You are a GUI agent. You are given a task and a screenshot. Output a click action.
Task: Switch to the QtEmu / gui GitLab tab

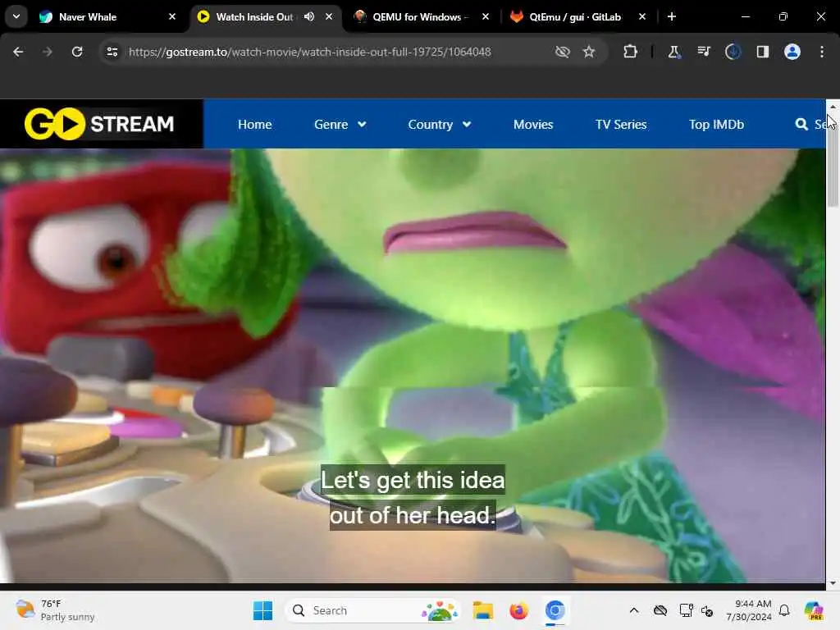(577, 16)
